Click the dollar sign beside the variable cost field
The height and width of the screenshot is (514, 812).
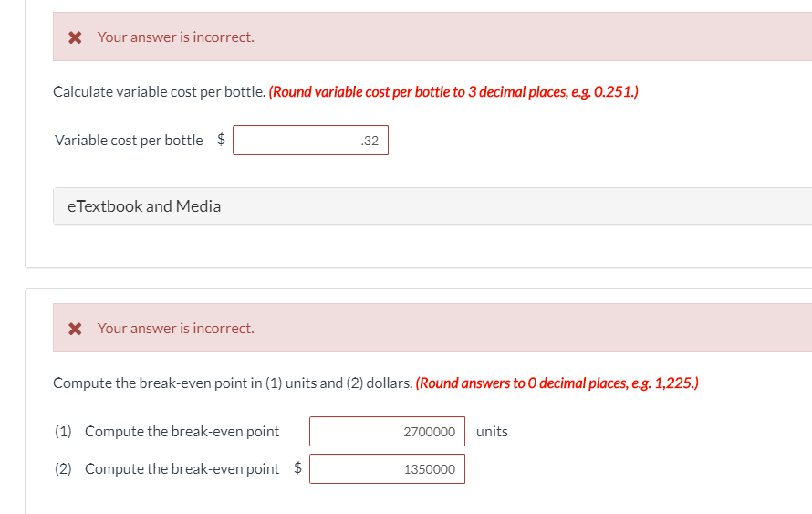point(221,139)
